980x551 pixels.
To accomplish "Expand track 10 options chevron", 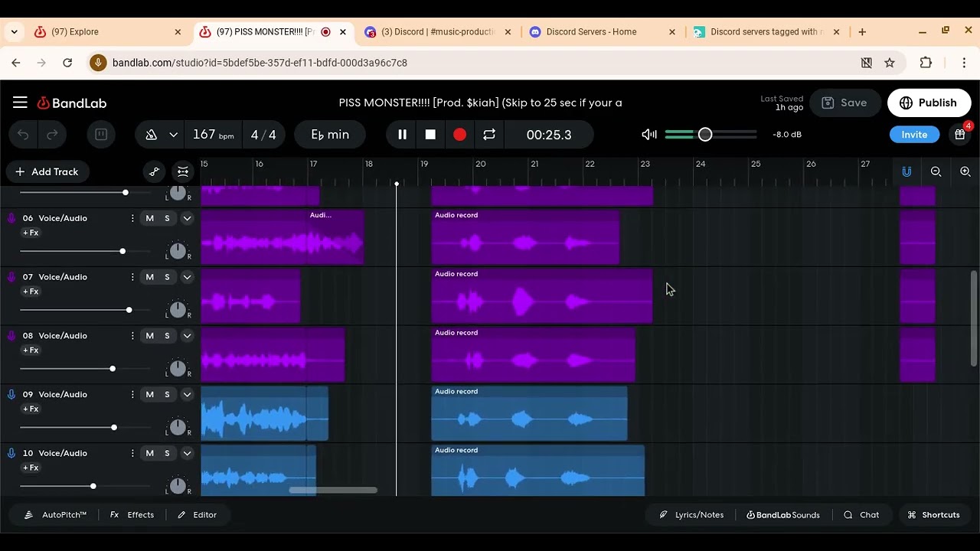I will 186,454.
